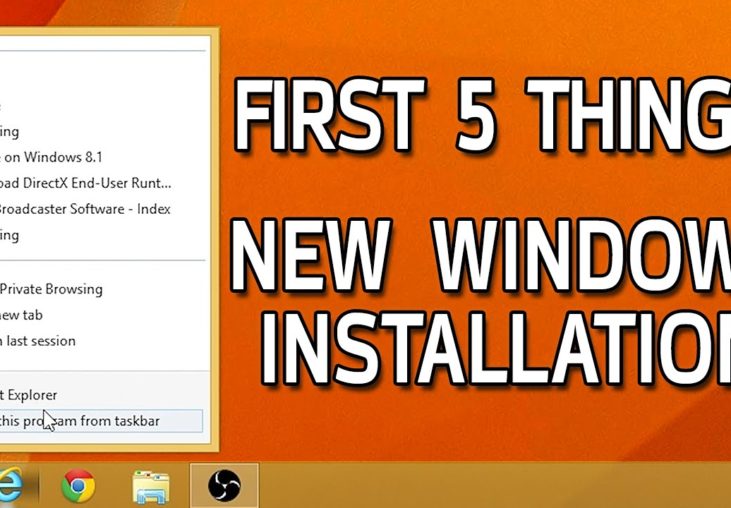Screen dimensions: 731x508
Task: Click the Explorer entry in the jump list
Action: (30, 395)
